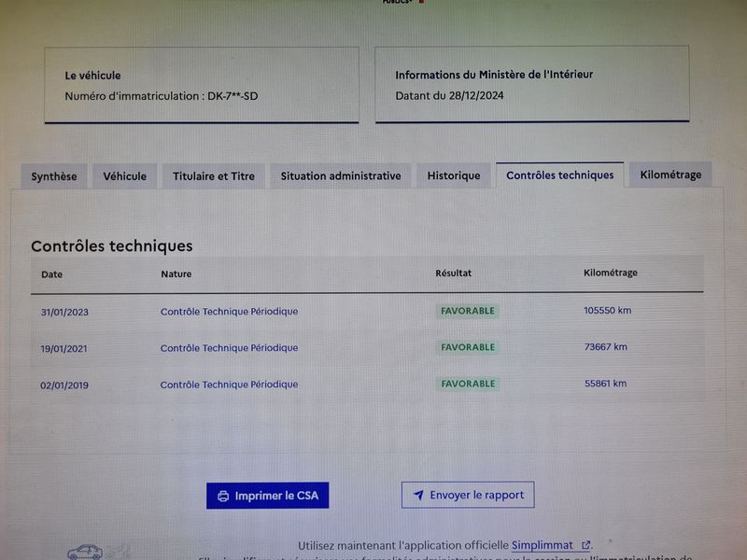Screen dimensions: 747x560
Task: Click the external link icon beside Simplimmat
Action: point(585,545)
